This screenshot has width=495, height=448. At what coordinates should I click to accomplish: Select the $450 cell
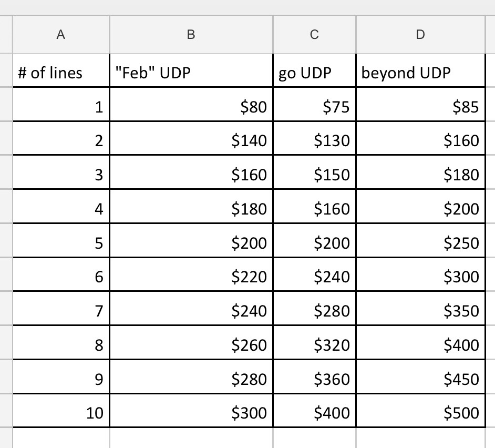point(420,379)
